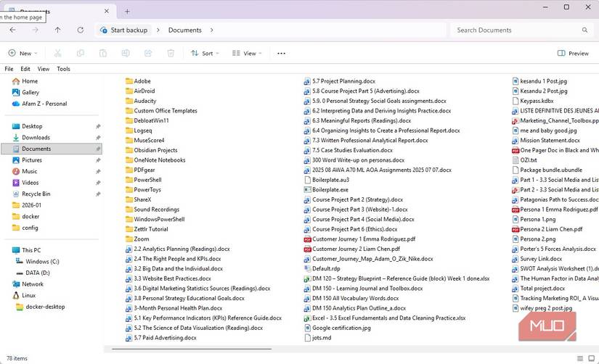Expand chevron after Start backup in address bar
599x364 pixels.
(x=158, y=30)
